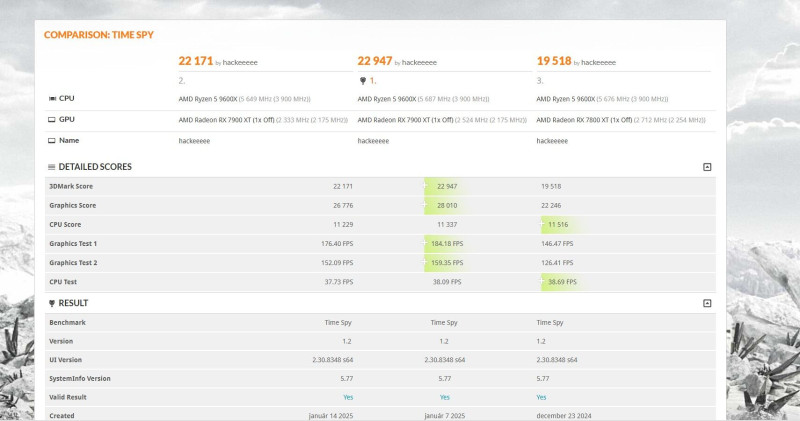Image resolution: width=800 pixels, height=421 pixels.
Task: Click the Benchmark row label
Action: [x=67, y=323]
